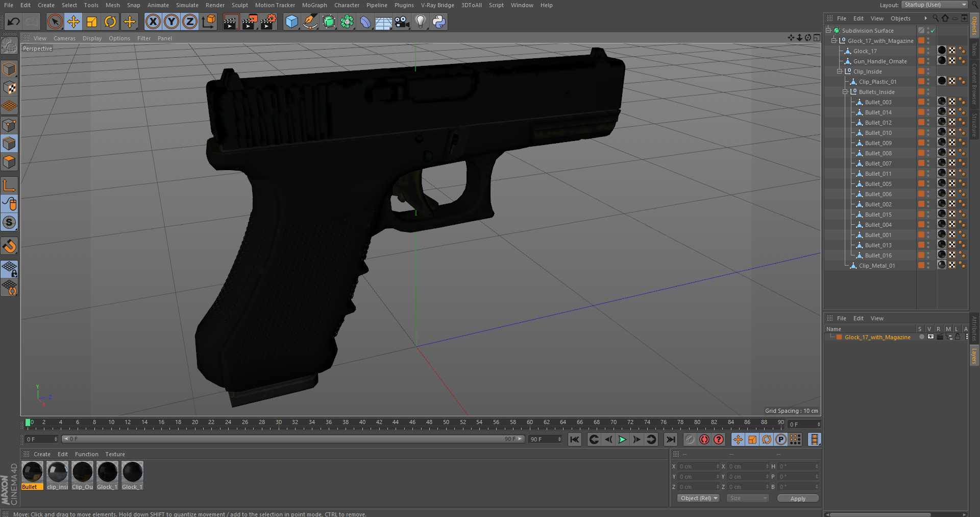Toggle X axis lock
The image size is (980, 517).
(x=153, y=21)
